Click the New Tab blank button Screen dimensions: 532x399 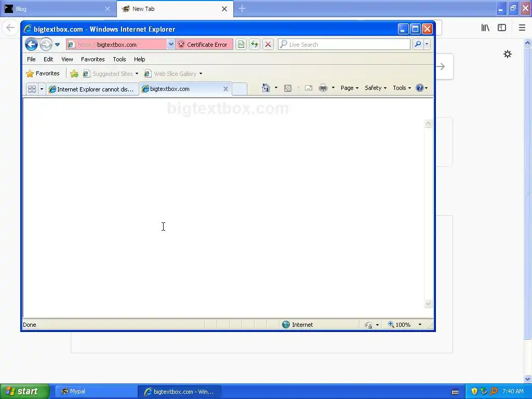240,89
